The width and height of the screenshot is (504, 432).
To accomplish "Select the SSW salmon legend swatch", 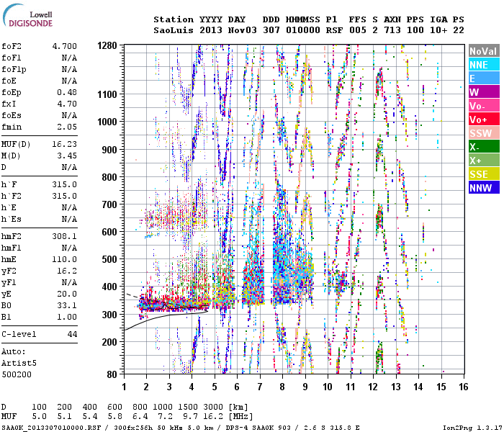I will pos(484,133).
